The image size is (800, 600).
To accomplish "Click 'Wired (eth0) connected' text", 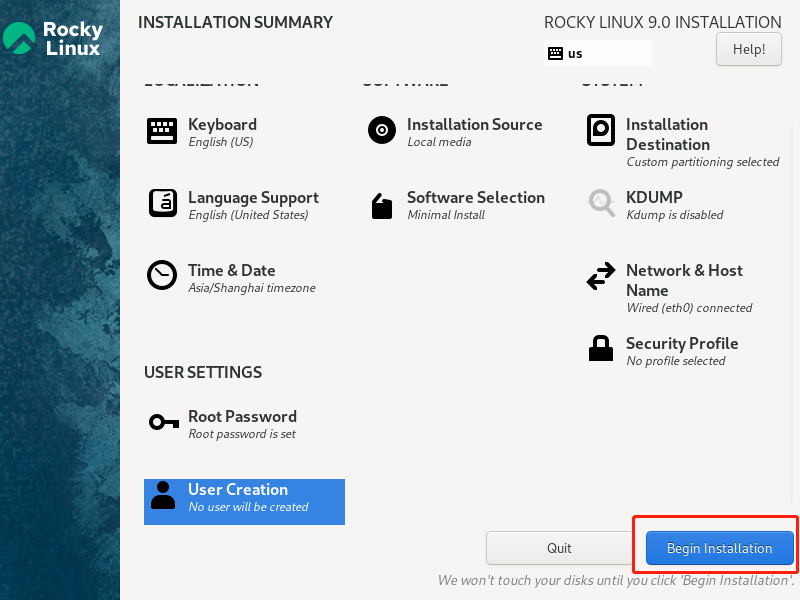I will pyautogui.click(x=689, y=308).
